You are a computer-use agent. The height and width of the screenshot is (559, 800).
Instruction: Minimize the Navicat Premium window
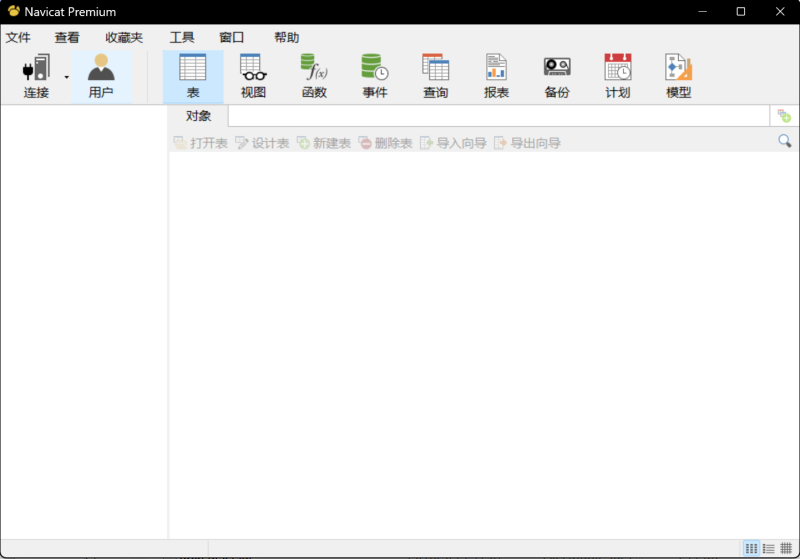(703, 11)
